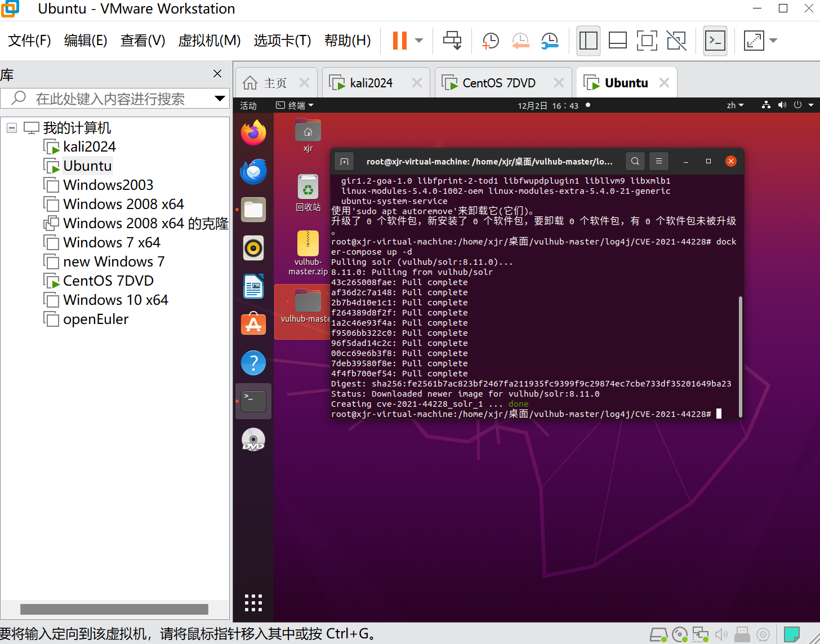This screenshot has width=820, height=644.
Task: Open the snapshot manager wrench-clock icon
Action: 550,40
